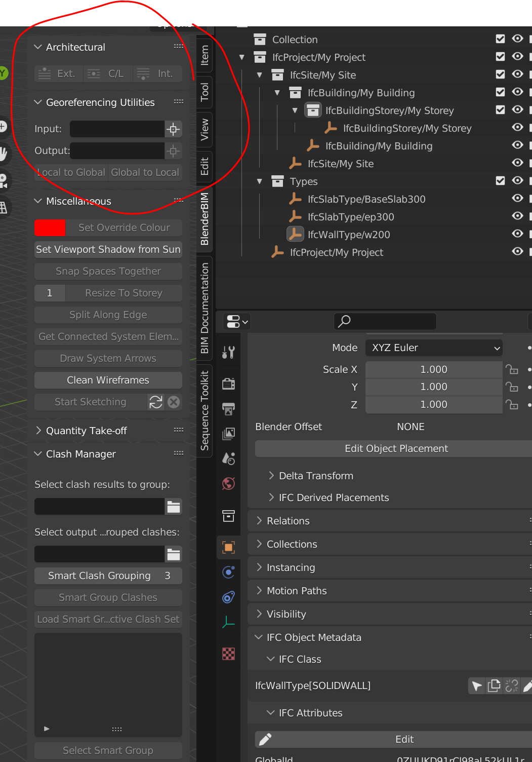This screenshot has height=762, width=532.
Task: Uncheck the Types collection checkbox
Action: pyautogui.click(x=500, y=180)
